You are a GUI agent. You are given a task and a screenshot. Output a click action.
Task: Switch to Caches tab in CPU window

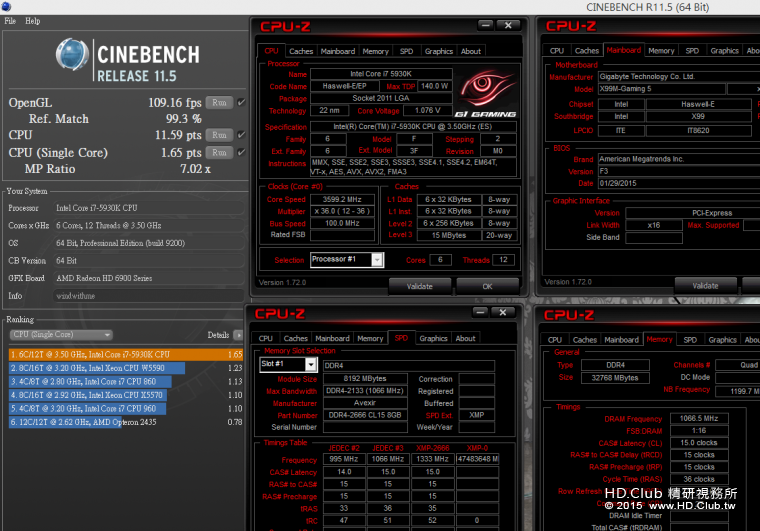coord(301,51)
